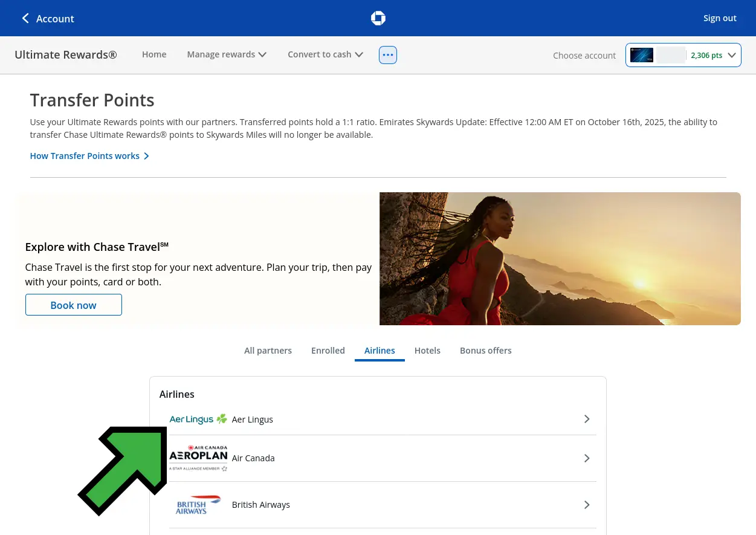Open the three-dots more options button
Viewport: 756px width, 535px height.
coord(388,54)
